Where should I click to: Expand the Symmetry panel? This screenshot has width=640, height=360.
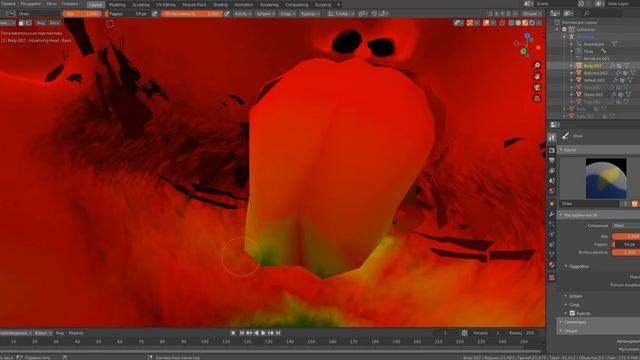click(599, 322)
